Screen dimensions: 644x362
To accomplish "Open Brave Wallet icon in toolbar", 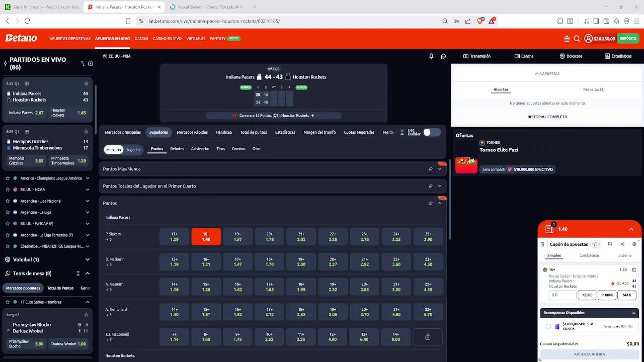I will tap(606, 21).
